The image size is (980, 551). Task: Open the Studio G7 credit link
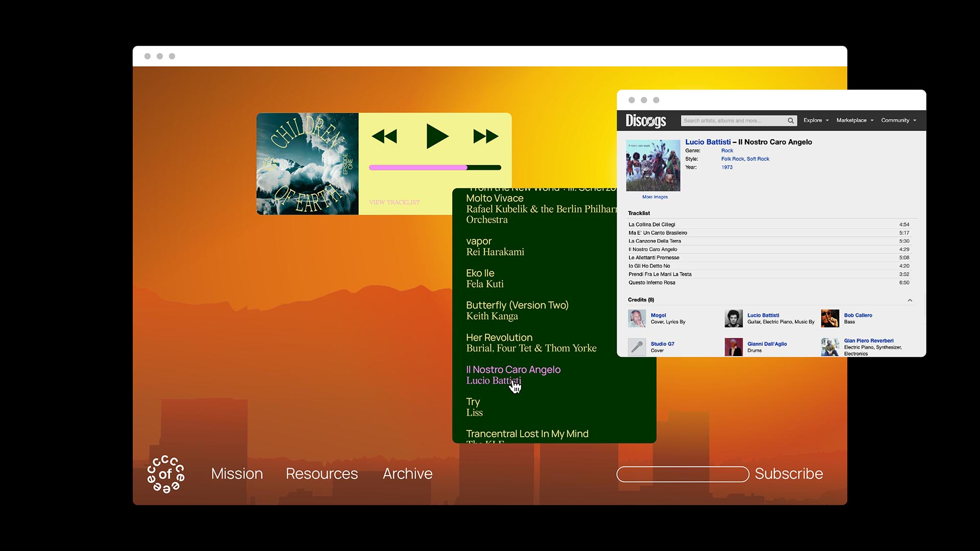tap(663, 344)
